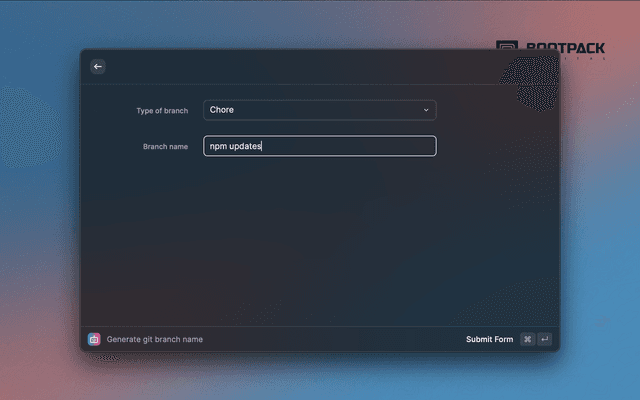Click the Type of branch label
The height and width of the screenshot is (400, 640).
click(162, 110)
